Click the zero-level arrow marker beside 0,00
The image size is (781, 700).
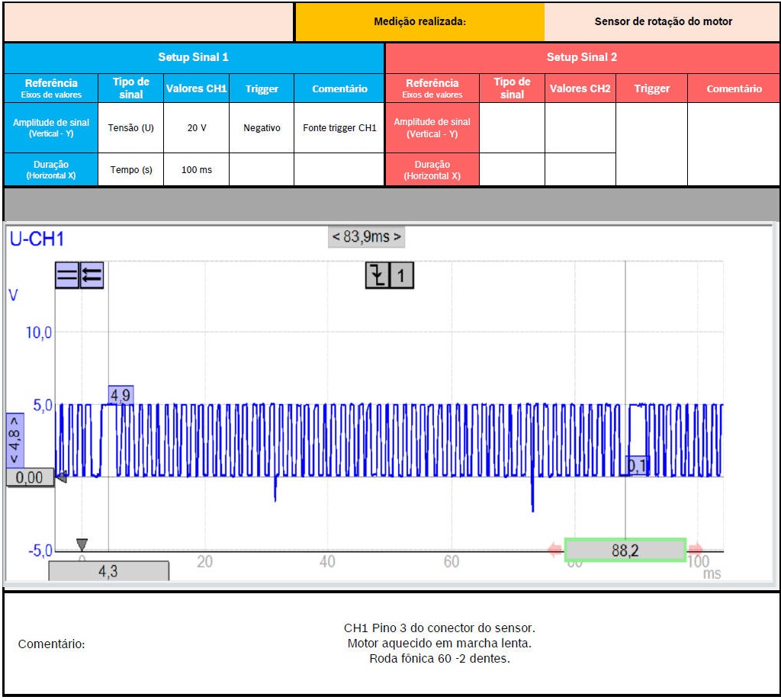(62, 477)
